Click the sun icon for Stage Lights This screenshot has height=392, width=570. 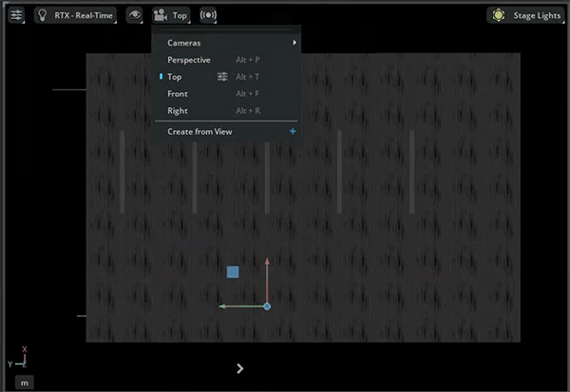(499, 15)
